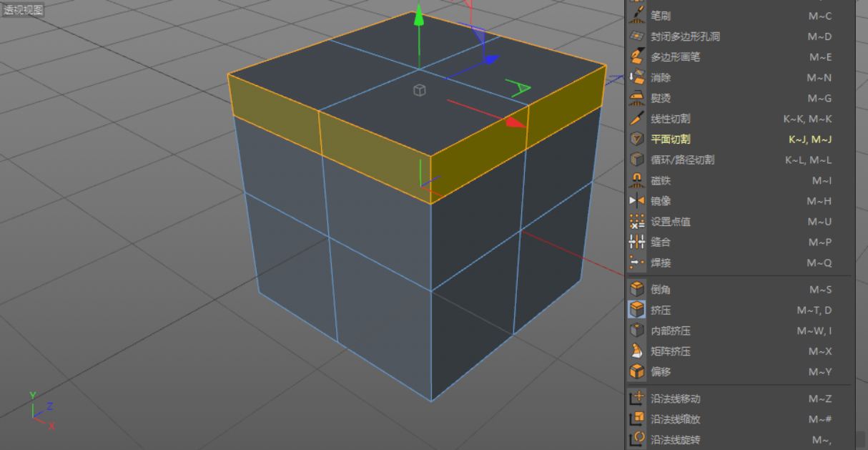Viewport: 868px width, 450px height.
Task: Click the Magnet (磁铁) tool icon
Action: coord(636,180)
